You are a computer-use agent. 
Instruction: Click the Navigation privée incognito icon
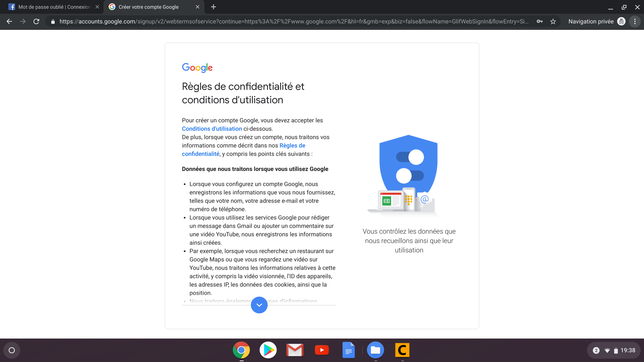click(x=621, y=21)
